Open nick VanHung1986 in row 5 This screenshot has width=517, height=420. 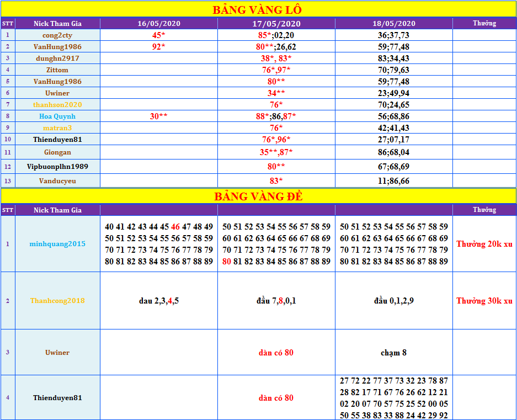coord(57,81)
